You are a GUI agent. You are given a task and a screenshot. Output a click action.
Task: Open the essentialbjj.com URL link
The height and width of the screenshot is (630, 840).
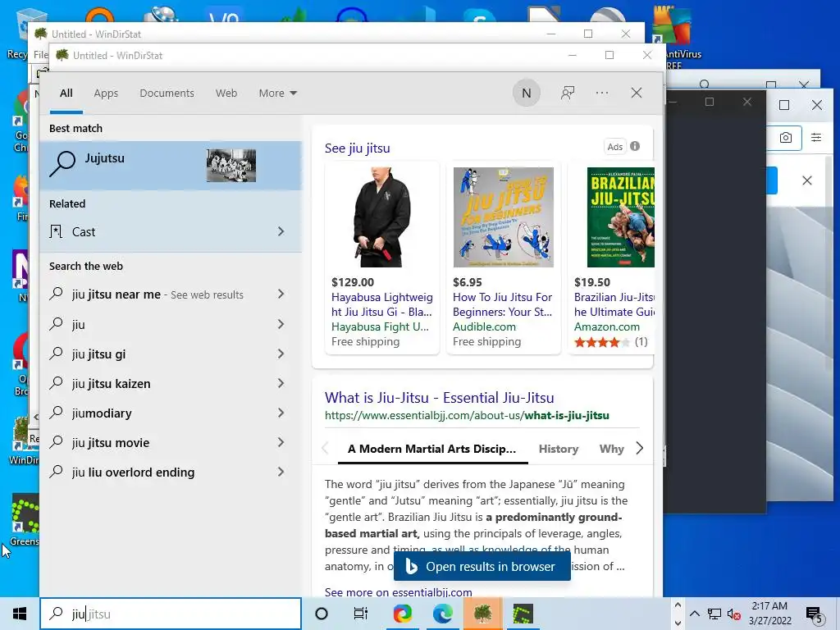click(x=467, y=416)
